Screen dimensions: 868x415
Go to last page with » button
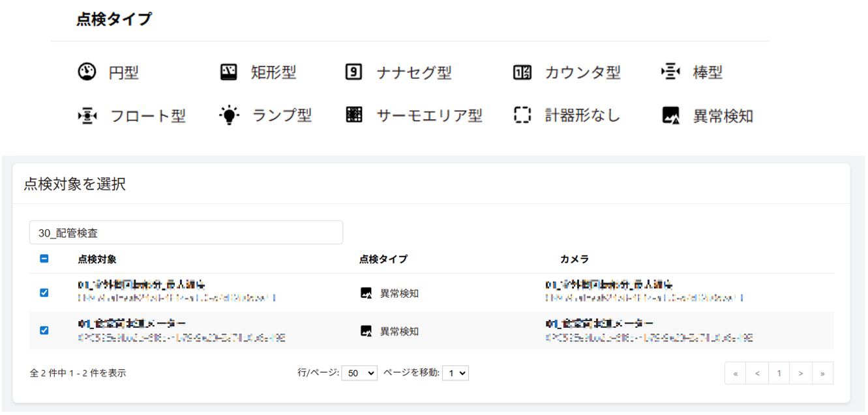[822, 373]
